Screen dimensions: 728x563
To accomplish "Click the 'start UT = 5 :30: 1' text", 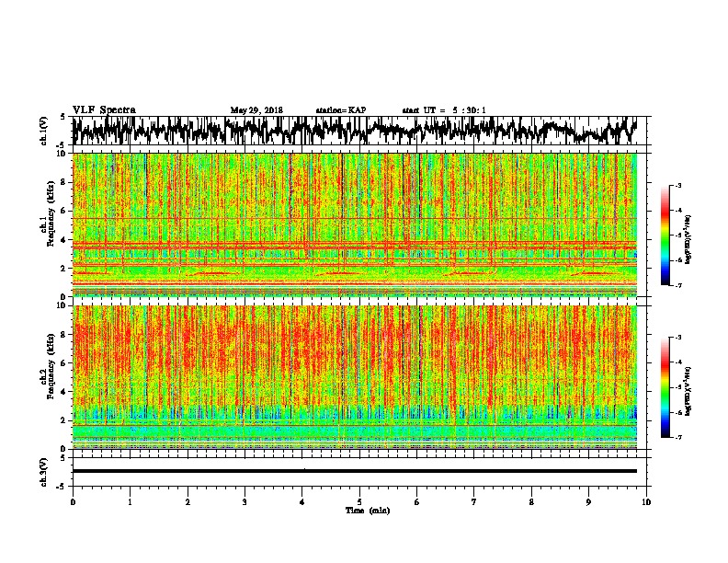I will coord(444,110).
